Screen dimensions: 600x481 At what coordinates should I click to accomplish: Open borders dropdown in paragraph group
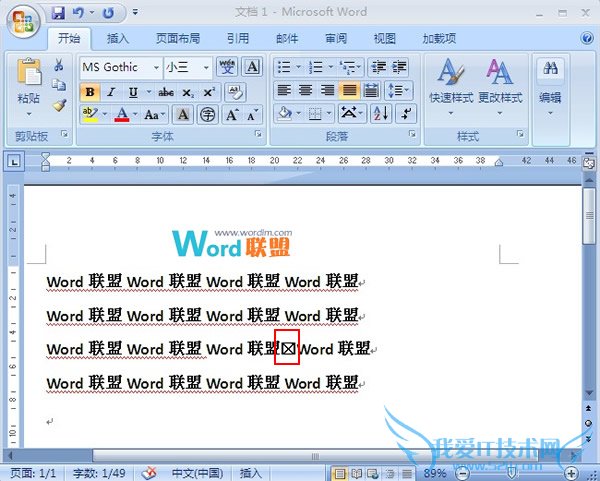(x=329, y=113)
